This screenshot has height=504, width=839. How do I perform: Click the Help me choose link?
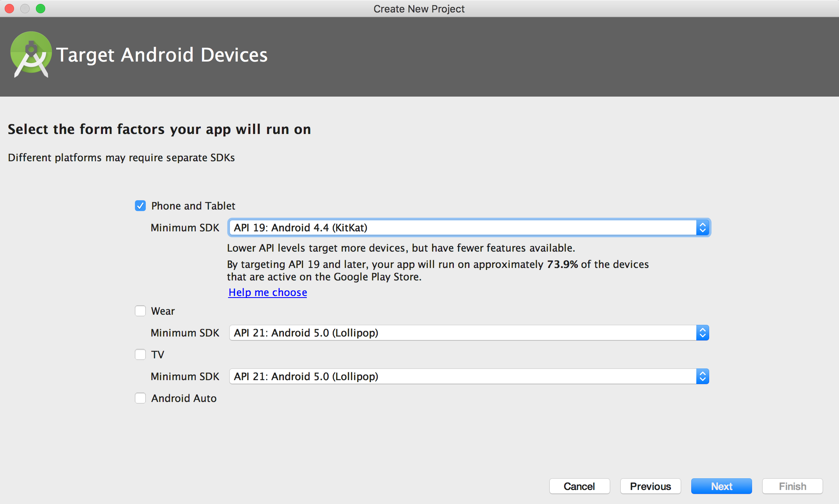click(268, 292)
